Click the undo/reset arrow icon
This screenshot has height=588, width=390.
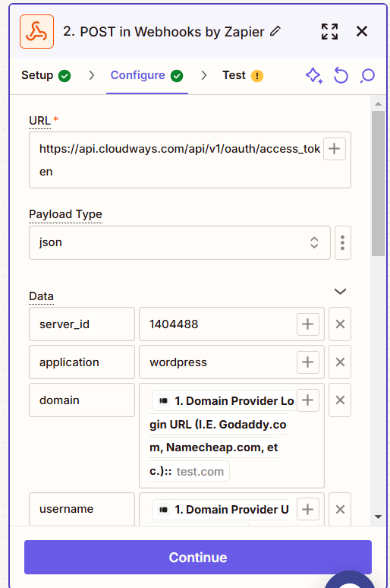pos(341,75)
